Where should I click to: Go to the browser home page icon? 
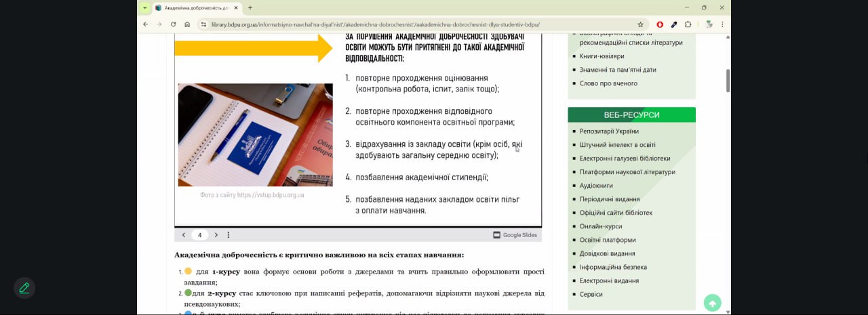pyautogui.click(x=187, y=24)
